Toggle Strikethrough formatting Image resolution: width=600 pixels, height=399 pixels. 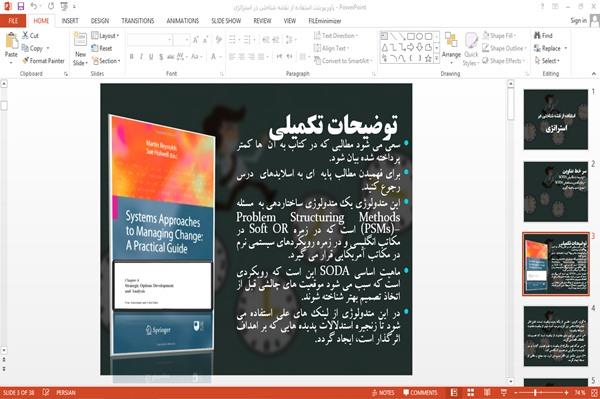(x=171, y=57)
